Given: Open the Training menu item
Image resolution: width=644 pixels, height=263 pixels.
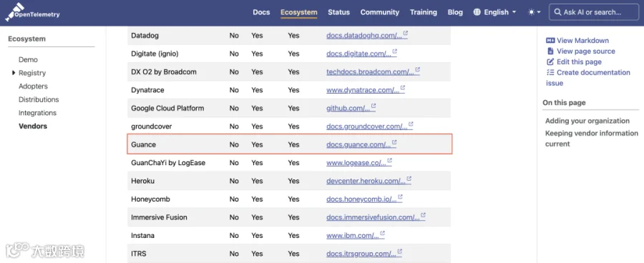Looking at the screenshot, I should click(424, 12).
